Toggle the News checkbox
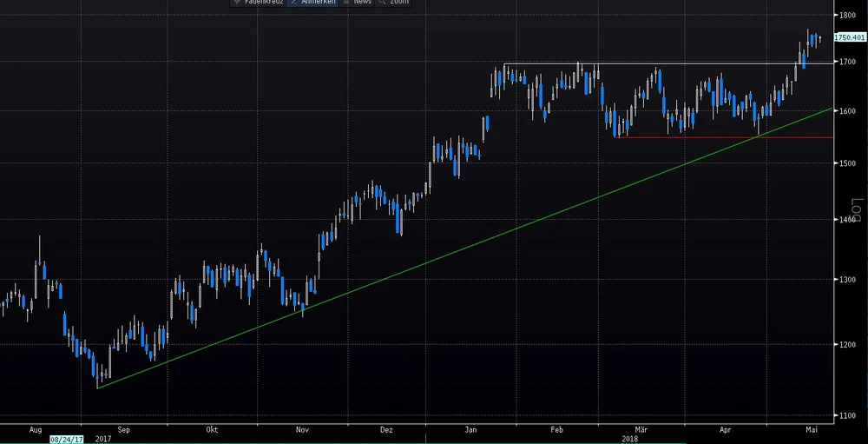The width and height of the screenshot is (868, 444). point(357,3)
